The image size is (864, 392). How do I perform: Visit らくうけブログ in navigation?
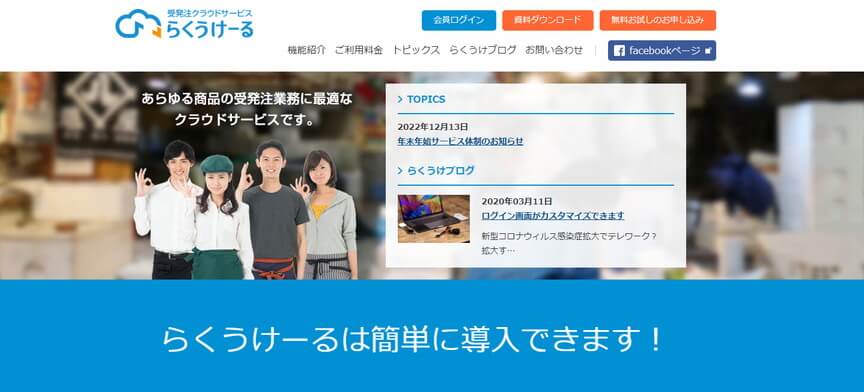pos(483,50)
